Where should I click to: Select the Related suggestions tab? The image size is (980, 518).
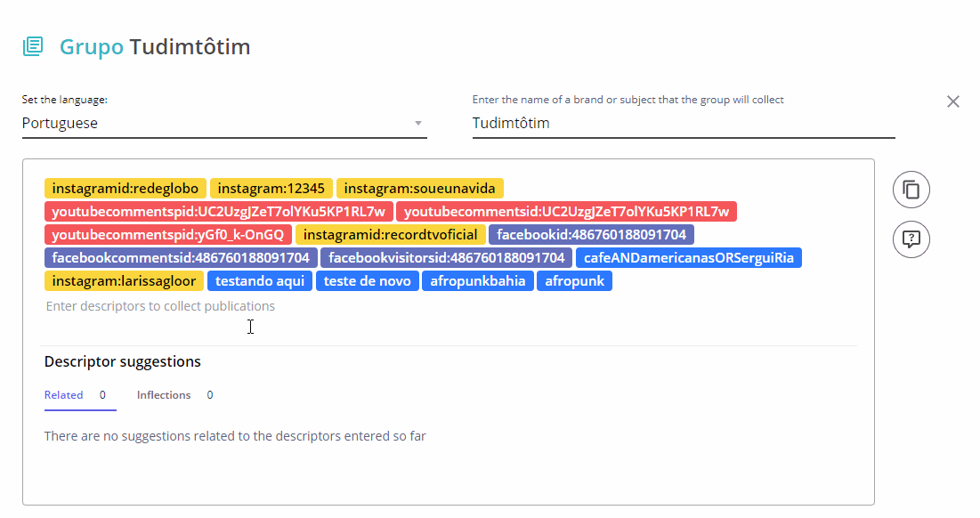click(64, 395)
